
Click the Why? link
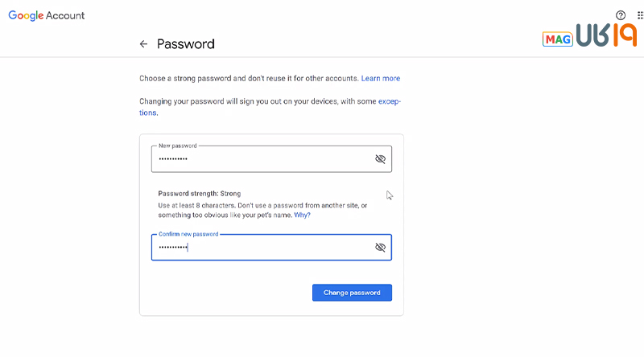click(x=302, y=215)
